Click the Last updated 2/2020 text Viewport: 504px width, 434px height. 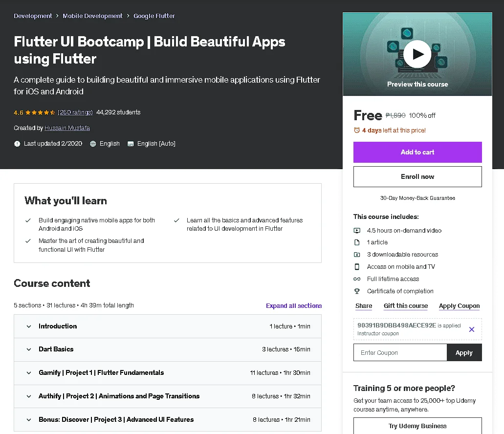click(x=53, y=144)
